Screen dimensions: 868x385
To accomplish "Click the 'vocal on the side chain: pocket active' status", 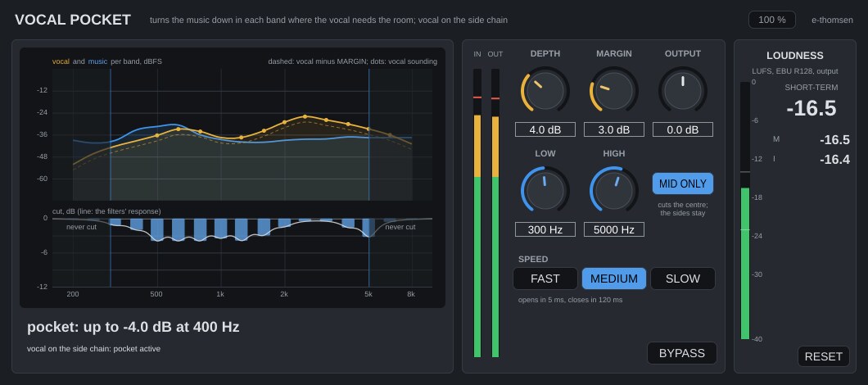I will click(x=93, y=349).
